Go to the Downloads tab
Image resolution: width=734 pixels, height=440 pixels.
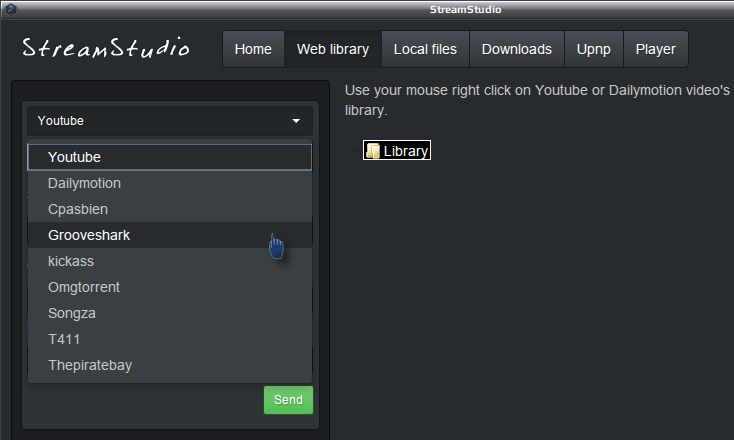click(x=517, y=49)
